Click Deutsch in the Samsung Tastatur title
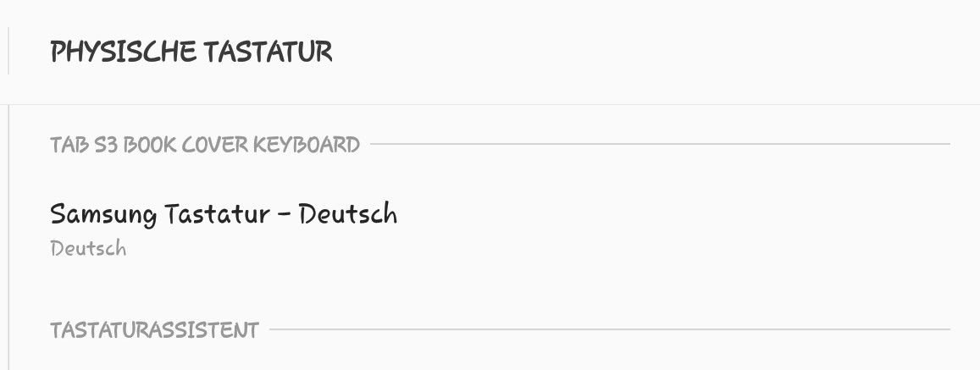 click(348, 213)
